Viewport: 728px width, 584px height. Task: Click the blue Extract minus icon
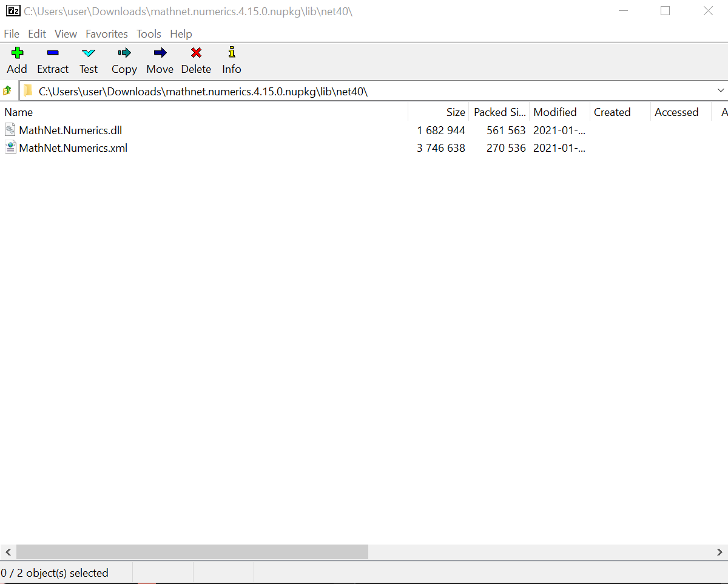click(x=53, y=53)
